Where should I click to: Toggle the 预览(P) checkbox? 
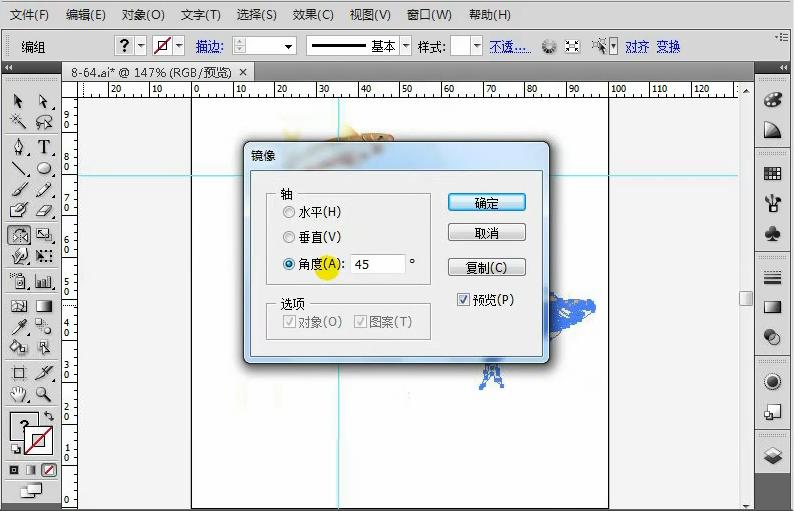463,300
